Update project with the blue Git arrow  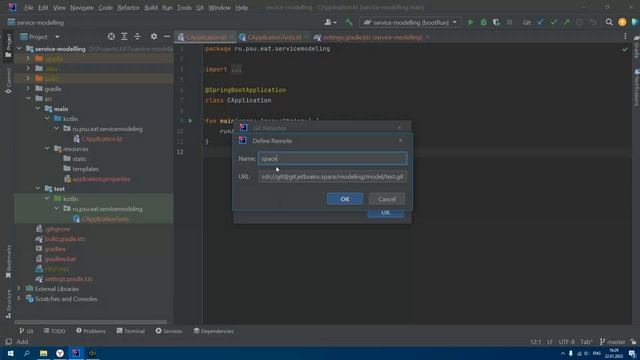541,22
